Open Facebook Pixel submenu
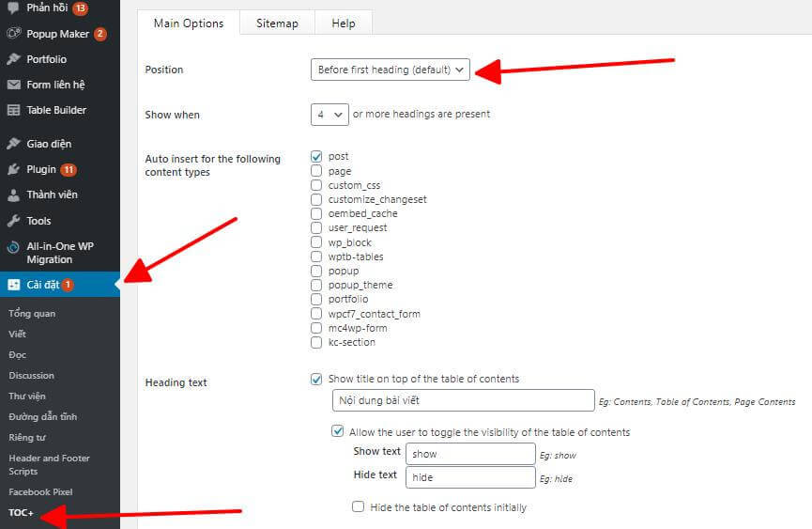Viewport: 812px width, 529px height. tap(41, 491)
